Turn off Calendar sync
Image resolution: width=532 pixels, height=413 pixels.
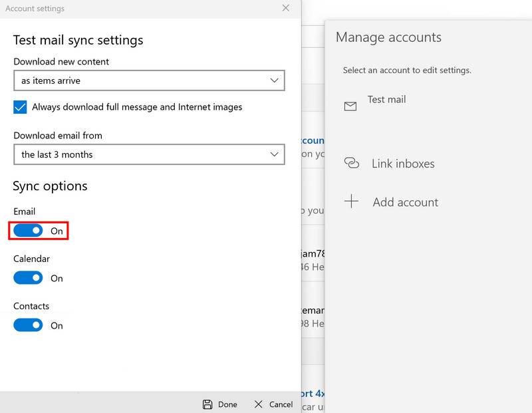28,278
